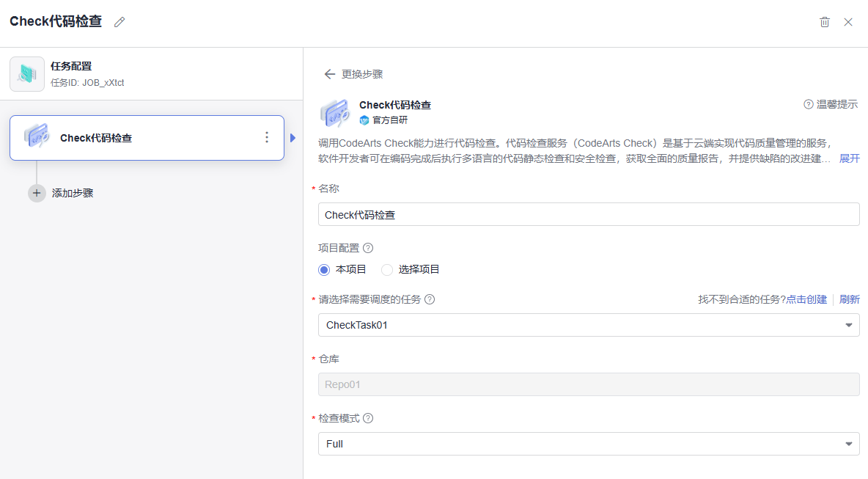Click the 任务ID: JOB_xXtct text
868x479 pixels.
tap(87, 83)
